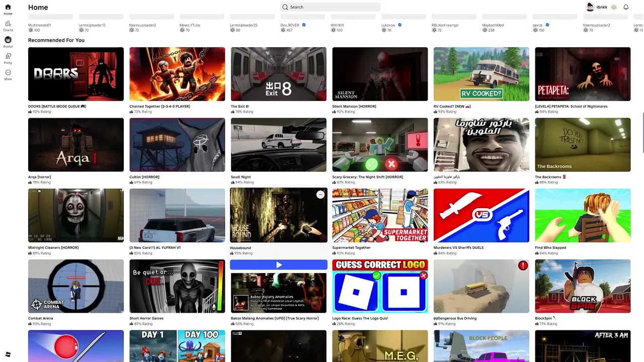The image size is (644, 362).
Task: Click the verified badge next to Dev_R0VER
Action: (x=304, y=25)
